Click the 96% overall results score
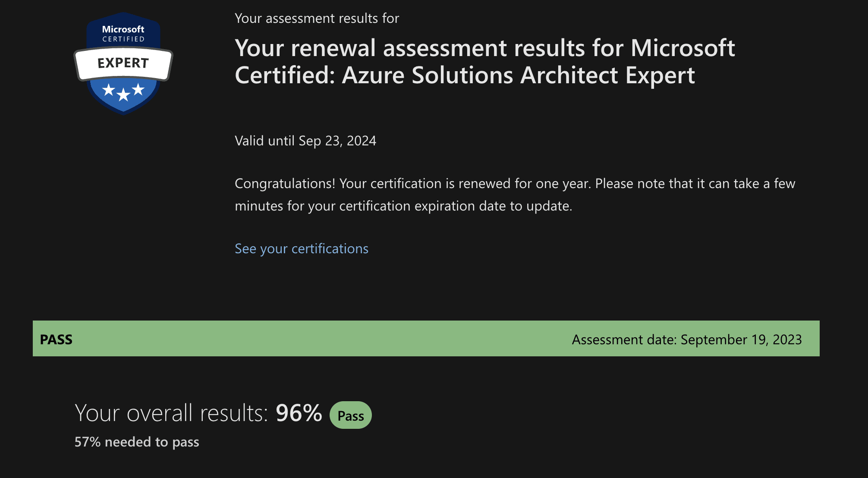 coord(299,413)
